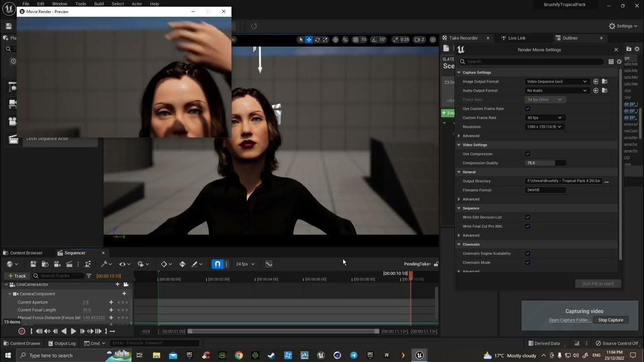
Task: Open Image Output Format dropdown
Action: point(557,81)
